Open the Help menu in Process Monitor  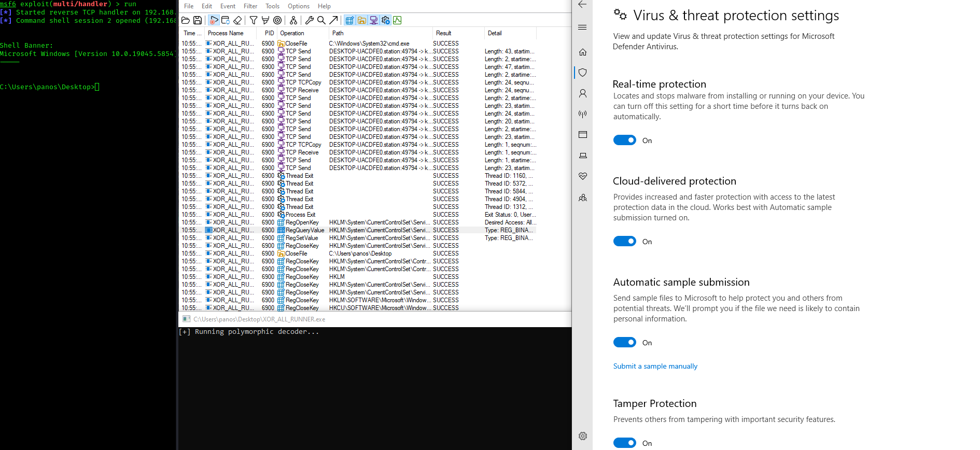pos(324,6)
